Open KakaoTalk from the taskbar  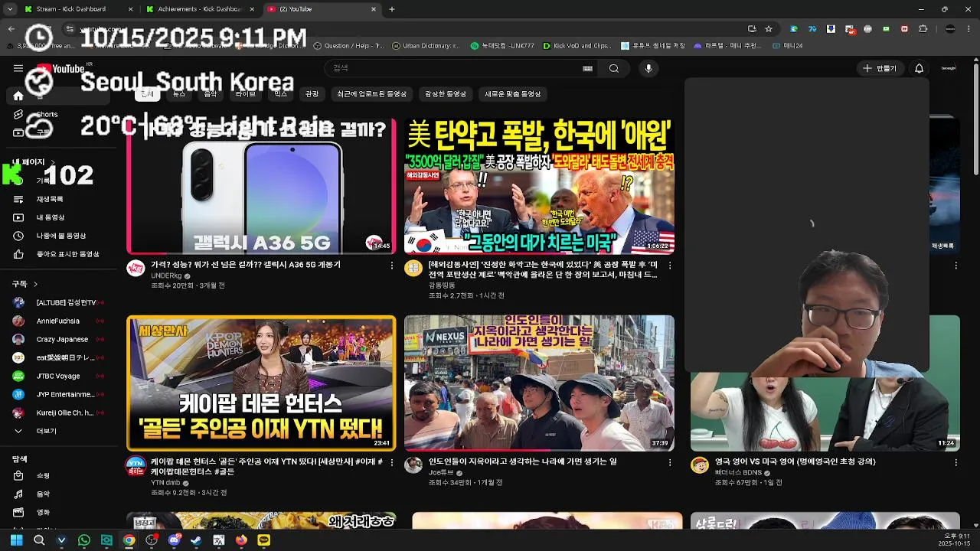pos(264,540)
